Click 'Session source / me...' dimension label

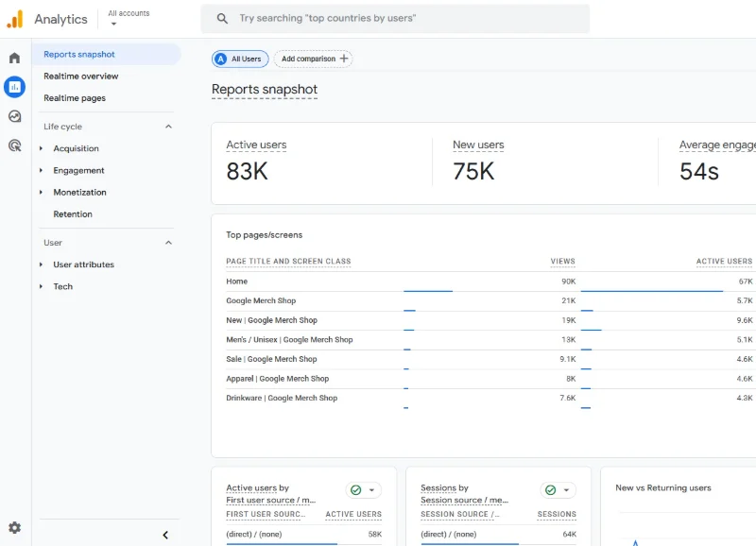[464, 501]
